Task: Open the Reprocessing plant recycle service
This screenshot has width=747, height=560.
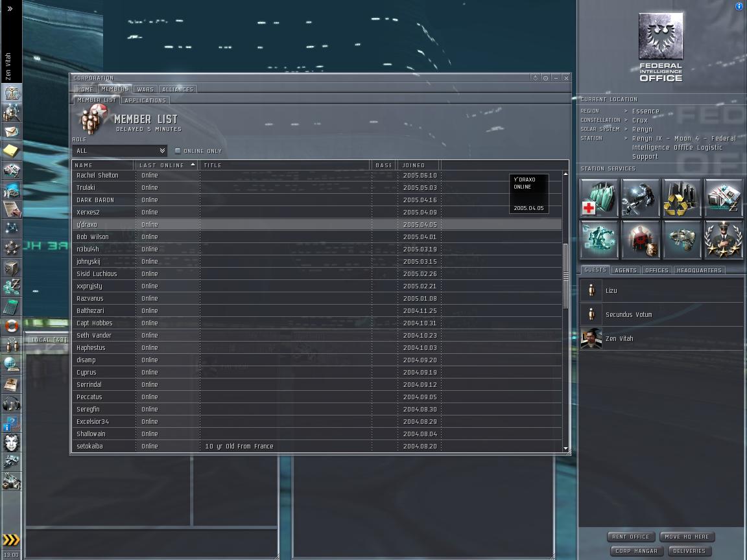Action: pos(682,198)
